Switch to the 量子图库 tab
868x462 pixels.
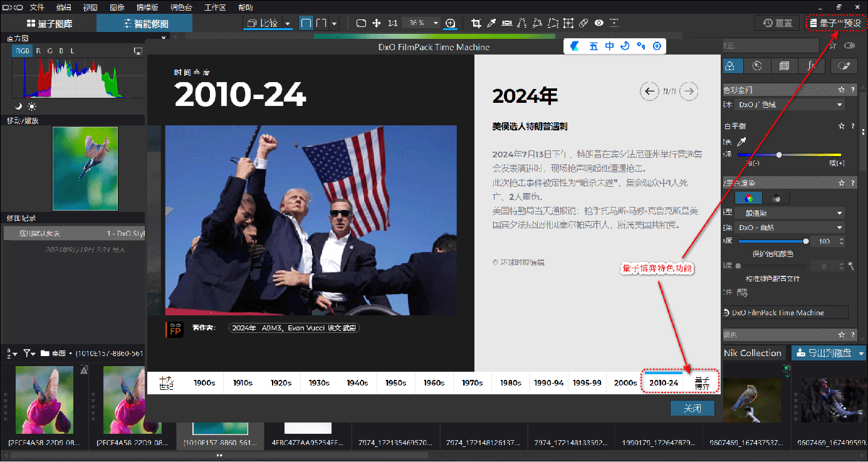pyautogui.click(x=49, y=24)
